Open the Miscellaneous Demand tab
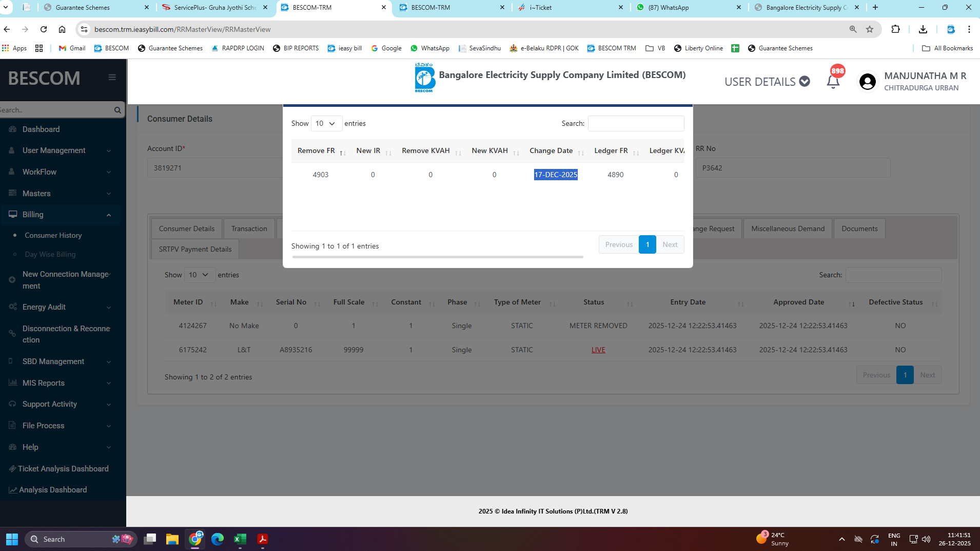The height and width of the screenshot is (551, 980). pyautogui.click(x=788, y=229)
